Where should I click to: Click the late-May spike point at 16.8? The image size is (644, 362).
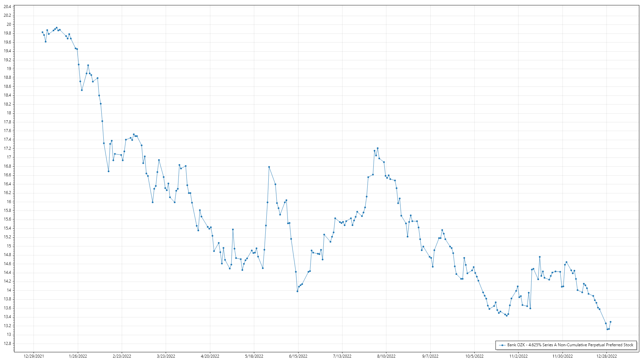[x=269, y=167]
